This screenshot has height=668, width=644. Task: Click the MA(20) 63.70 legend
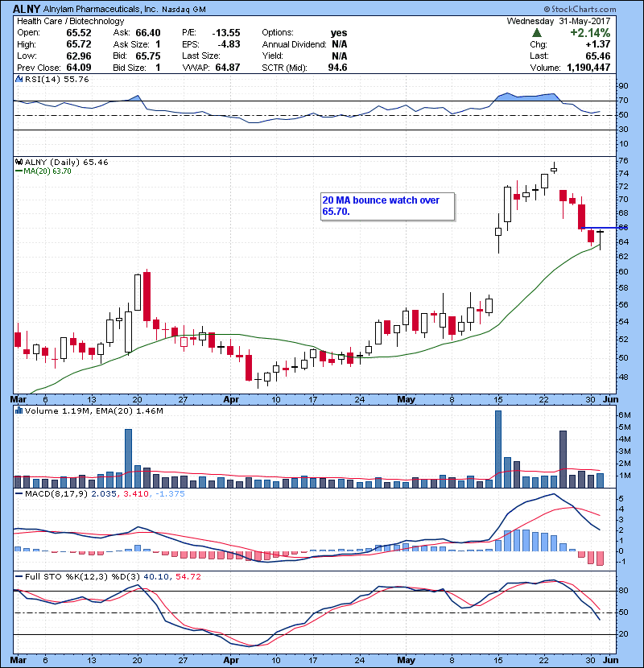point(43,171)
